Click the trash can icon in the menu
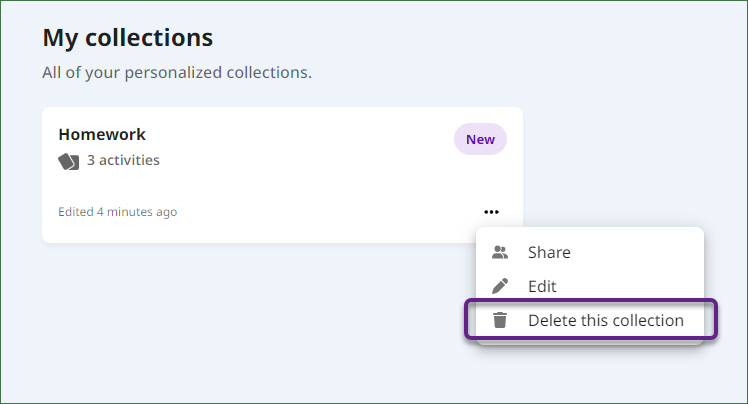The height and width of the screenshot is (404, 748). point(500,320)
